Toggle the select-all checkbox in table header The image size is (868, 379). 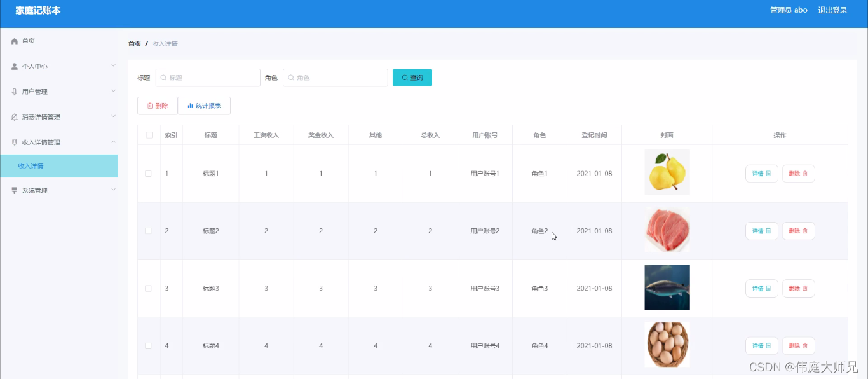(x=149, y=135)
